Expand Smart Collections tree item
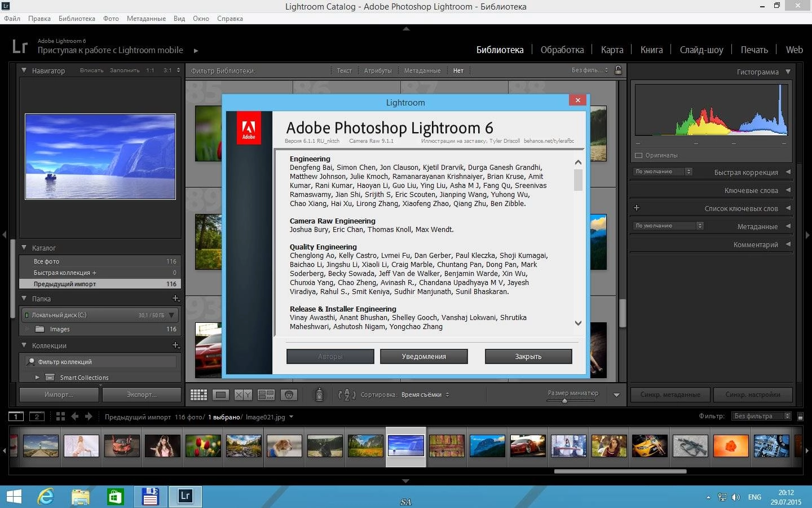 pyautogui.click(x=37, y=378)
